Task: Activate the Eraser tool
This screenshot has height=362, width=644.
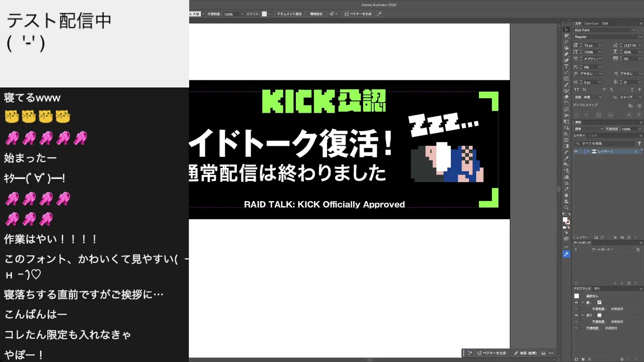Action: [566, 97]
